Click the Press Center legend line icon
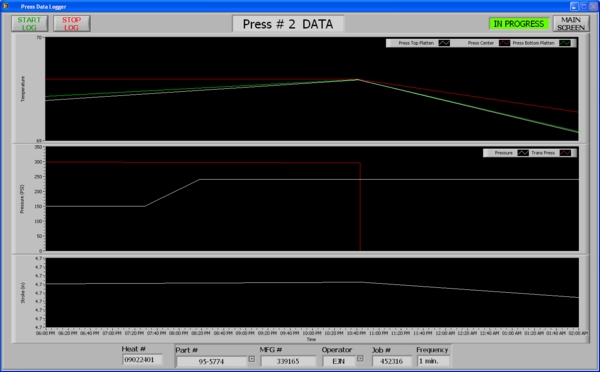Screen dimensions: 600x372 [504, 43]
